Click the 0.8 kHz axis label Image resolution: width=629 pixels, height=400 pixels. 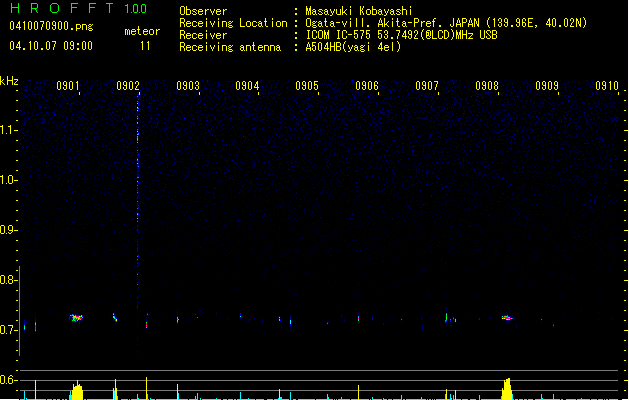click(x=8, y=280)
